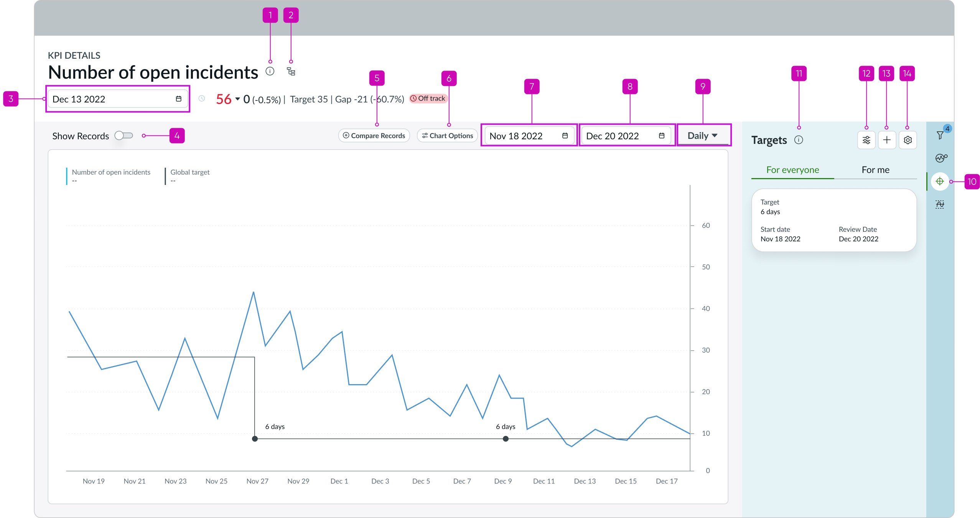The image size is (980, 518).
Task: Open the filter panel with 4 active filters
Action: point(940,135)
